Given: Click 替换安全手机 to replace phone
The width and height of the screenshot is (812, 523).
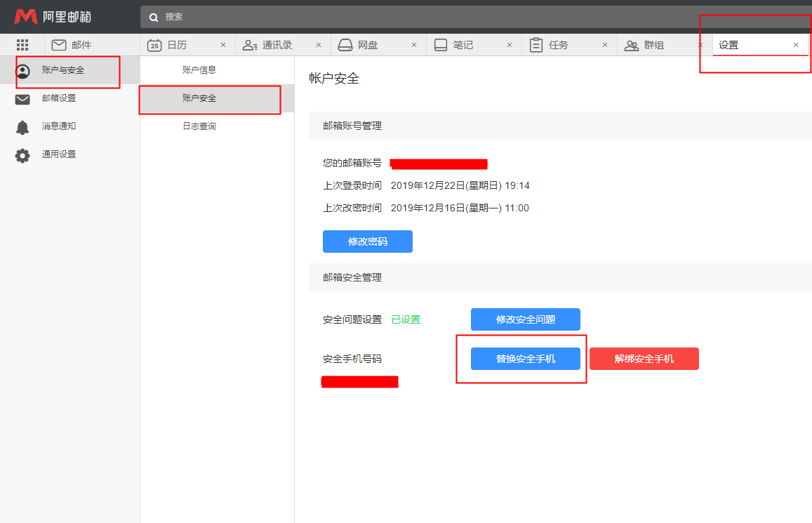Looking at the screenshot, I should click(x=525, y=359).
